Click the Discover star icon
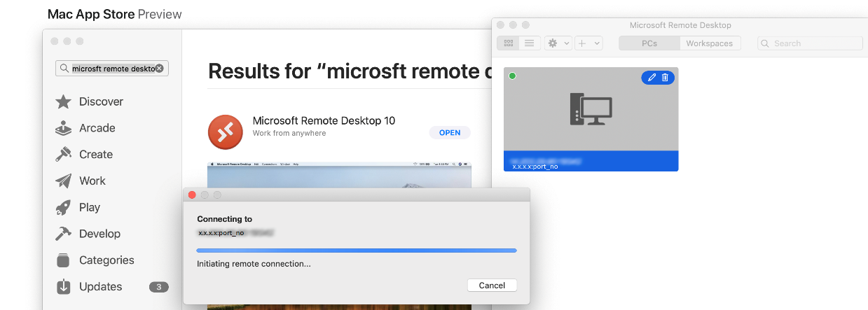Image resolution: width=868 pixels, height=310 pixels. click(63, 102)
